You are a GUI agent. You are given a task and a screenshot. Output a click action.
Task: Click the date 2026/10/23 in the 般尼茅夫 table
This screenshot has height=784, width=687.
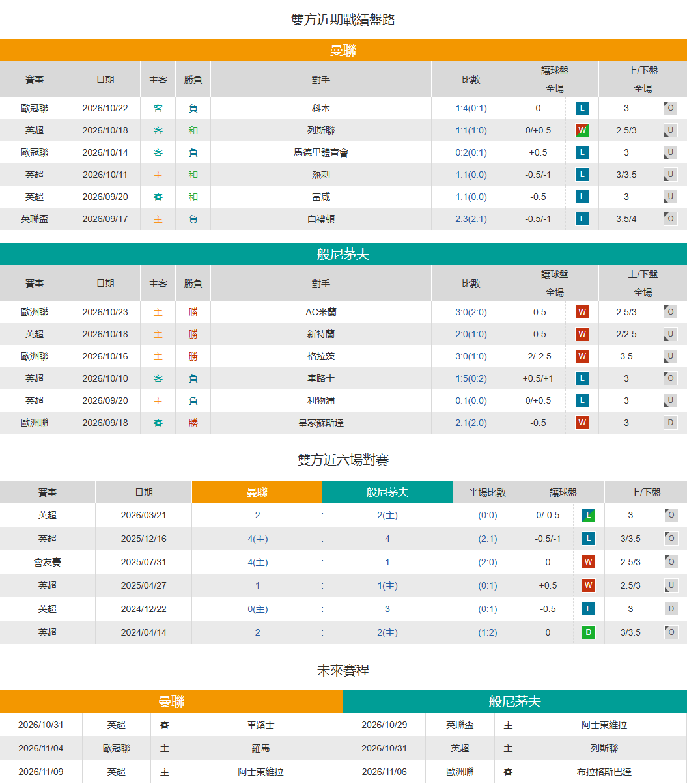point(105,312)
